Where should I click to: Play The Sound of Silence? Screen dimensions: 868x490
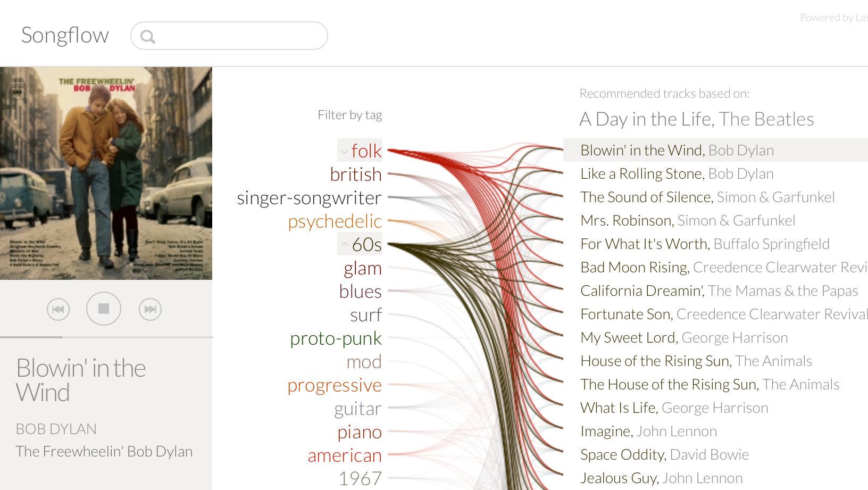coord(707,197)
